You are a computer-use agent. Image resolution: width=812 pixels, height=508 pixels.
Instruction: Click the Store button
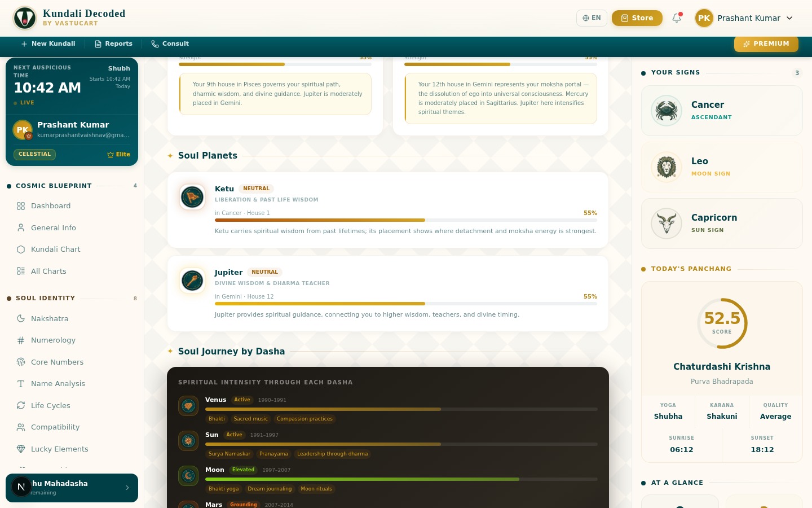637,18
